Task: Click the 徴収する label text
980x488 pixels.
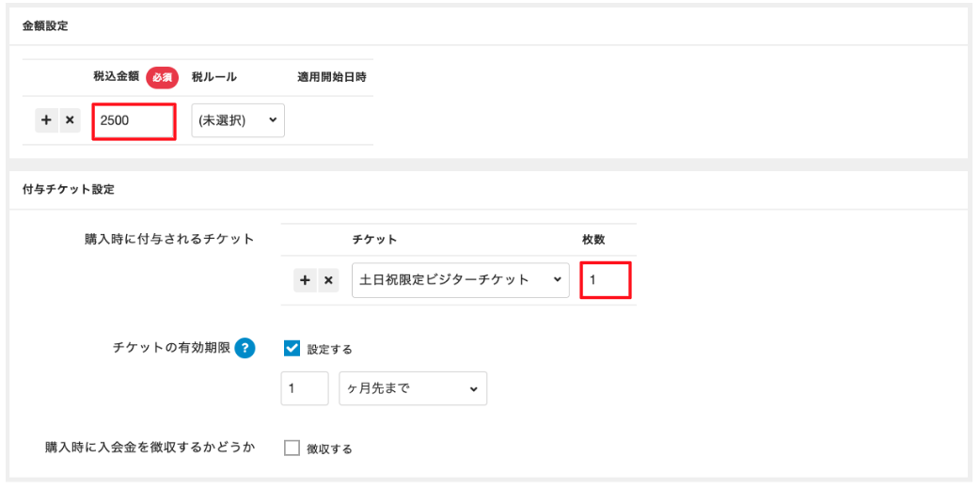Action: (x=329, y=449)
